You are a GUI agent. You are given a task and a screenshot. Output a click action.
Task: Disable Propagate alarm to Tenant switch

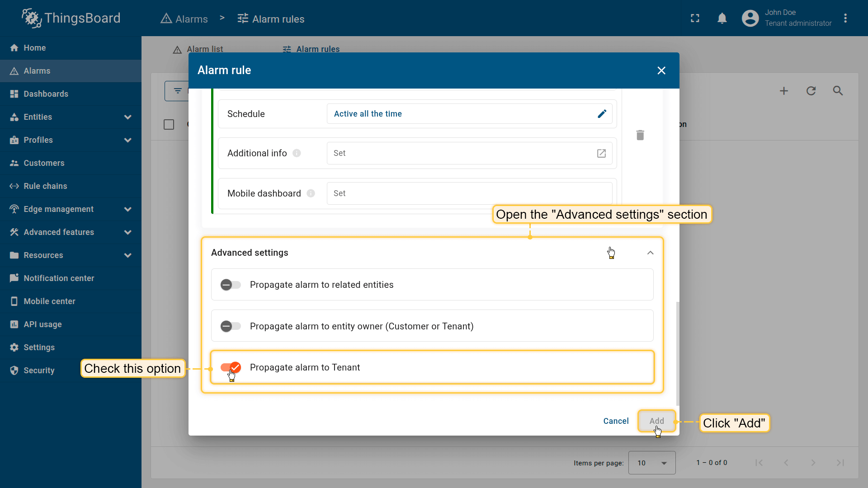coord(231,367)
